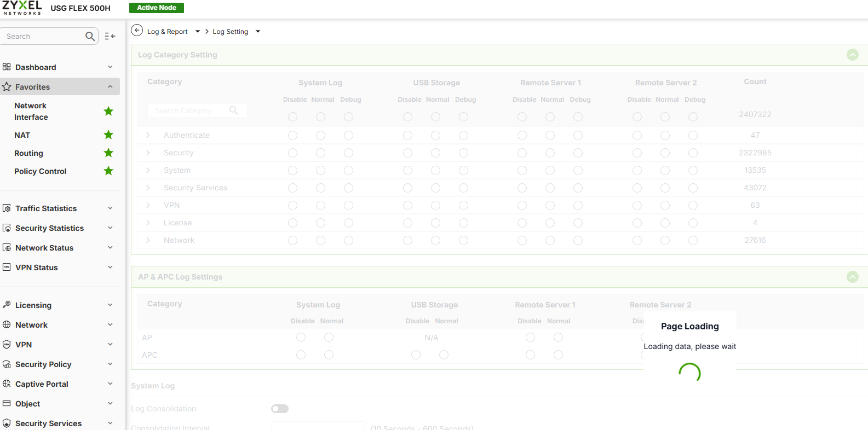Unfavorite NAT green star
The width and height of the screenshot is (868, 430).
108,135
